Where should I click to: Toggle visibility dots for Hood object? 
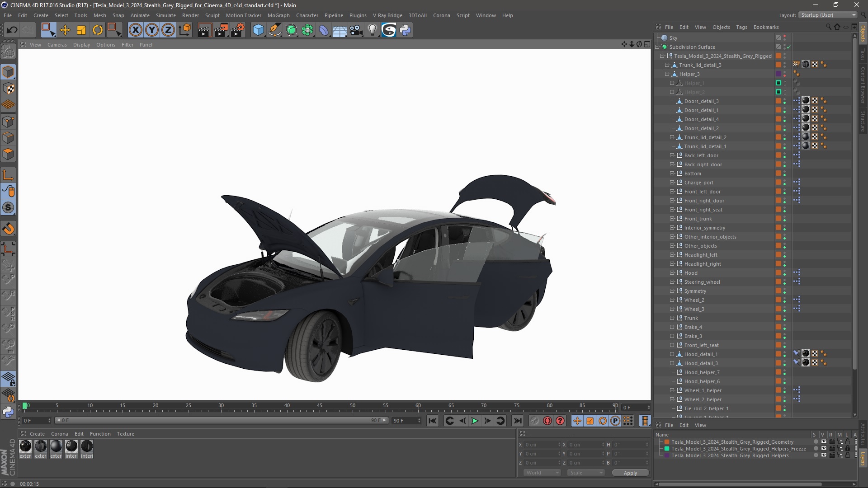[785, 273]
